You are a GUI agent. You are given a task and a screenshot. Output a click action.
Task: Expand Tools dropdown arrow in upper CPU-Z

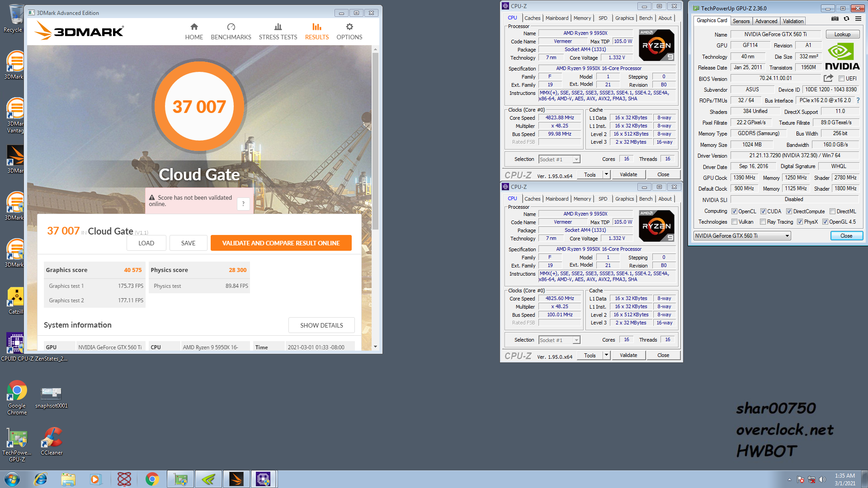(606, 174)
